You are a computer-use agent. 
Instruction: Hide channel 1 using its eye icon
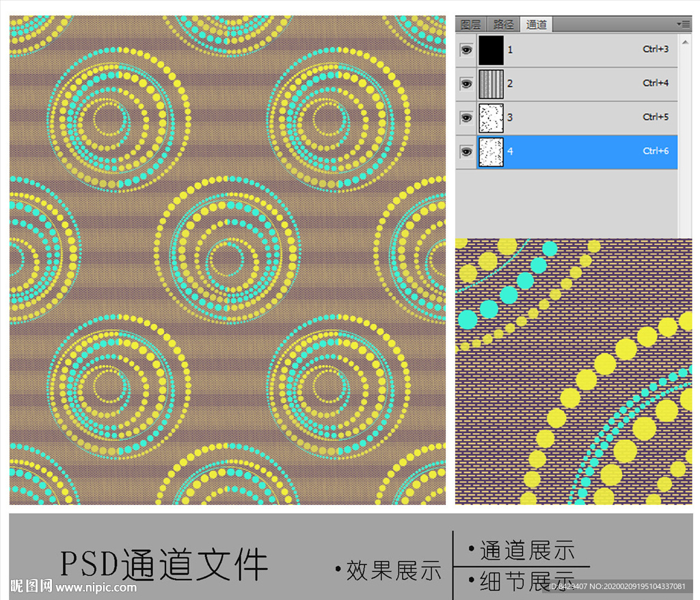point(466,49)
